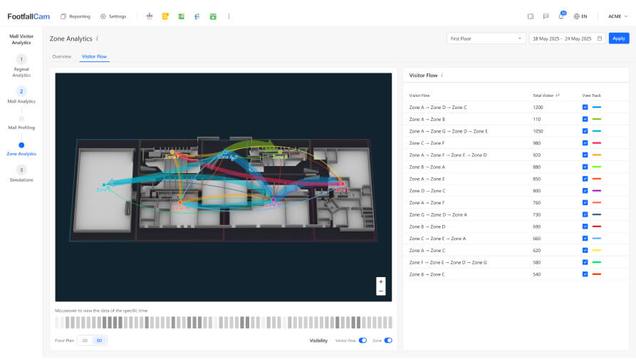Switch floor plan to 3D
This screenshot has width=636, height=364.
[100, 340]
